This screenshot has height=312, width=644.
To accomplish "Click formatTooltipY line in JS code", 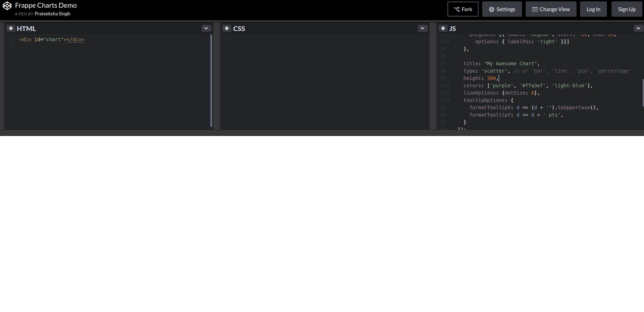I will (516, 115).
